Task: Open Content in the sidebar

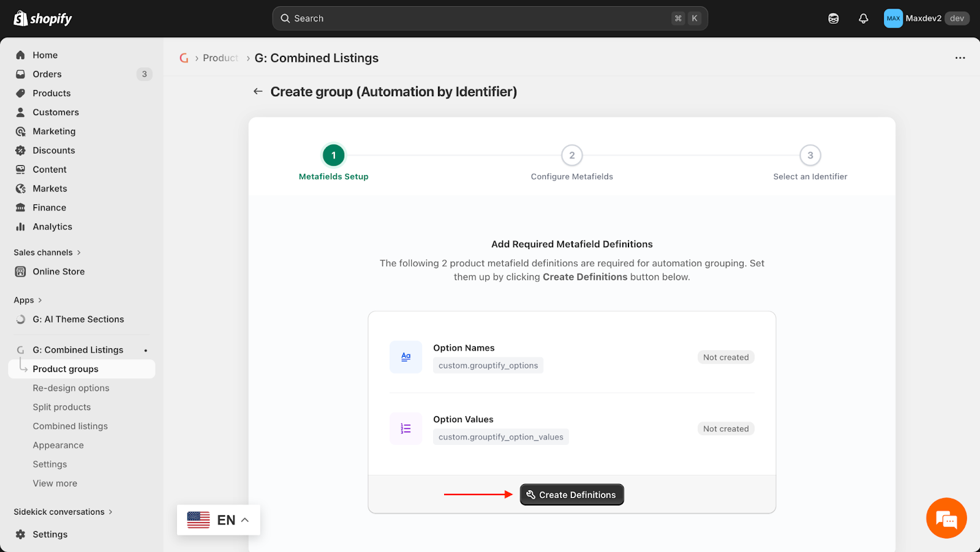Action: (x=50, y=170)
